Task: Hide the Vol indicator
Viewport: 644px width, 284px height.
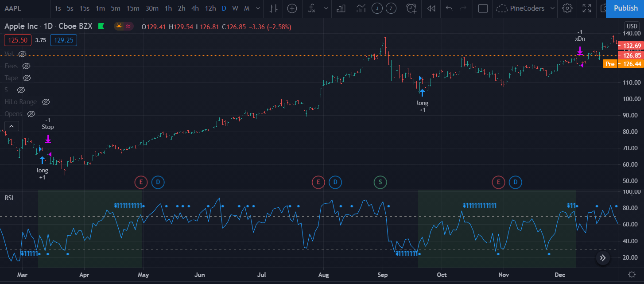Action: [x=23, y=54]
